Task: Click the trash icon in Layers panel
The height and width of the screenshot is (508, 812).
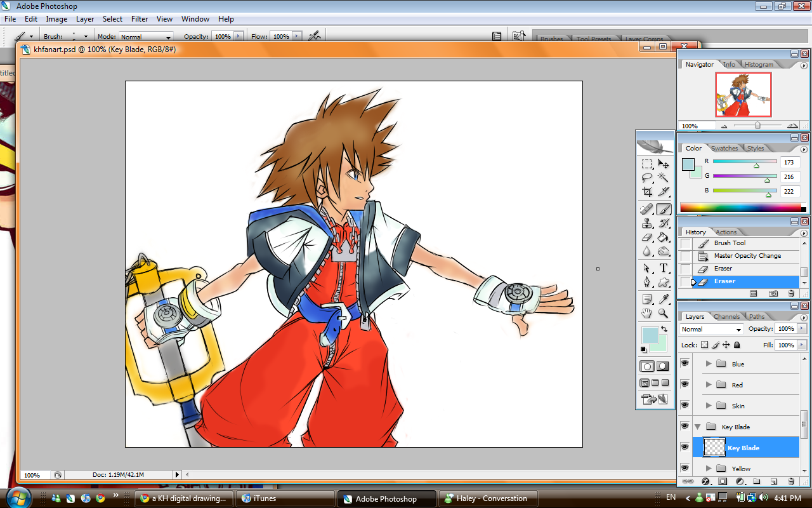Action: [x=791, y=482]
